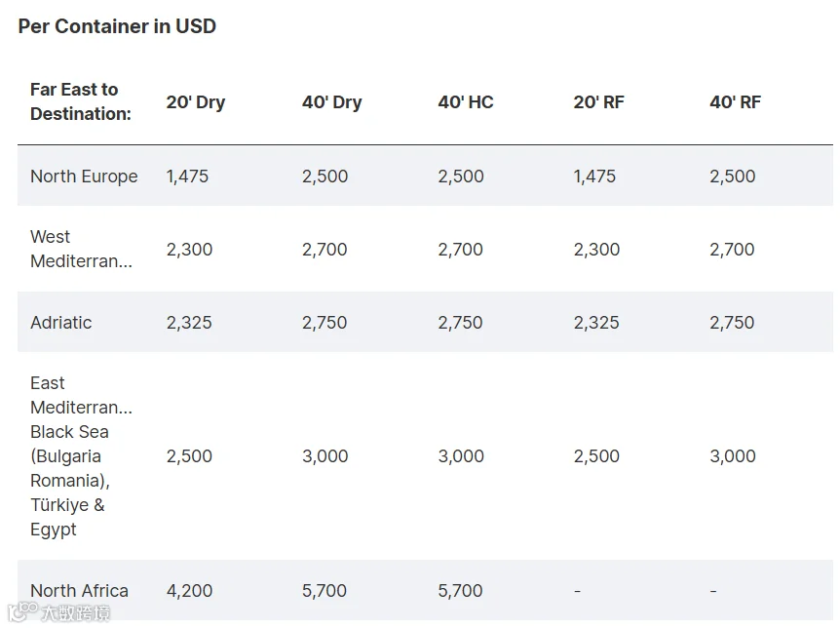The image size is (840, 629).
Task: Select Adriatic 40' Dry value 2,750
Action: [x=325, y=323]
